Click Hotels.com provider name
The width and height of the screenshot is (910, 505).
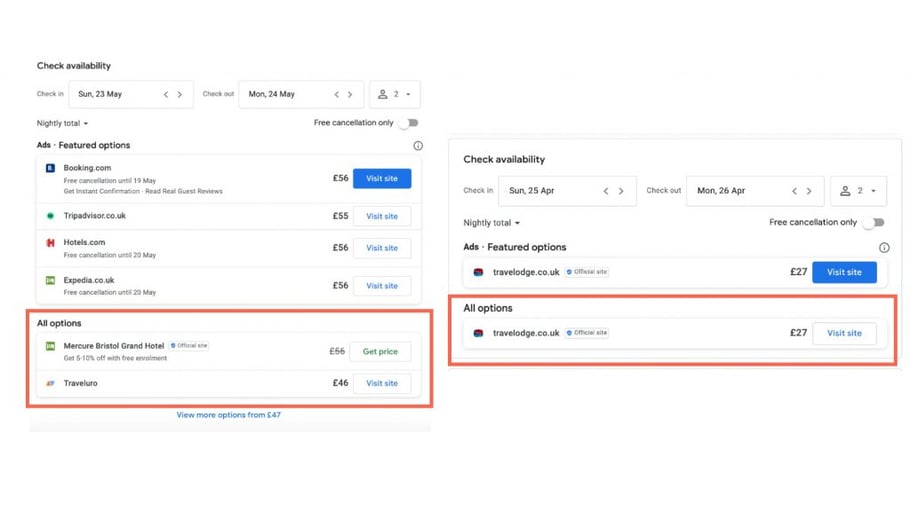84,243
